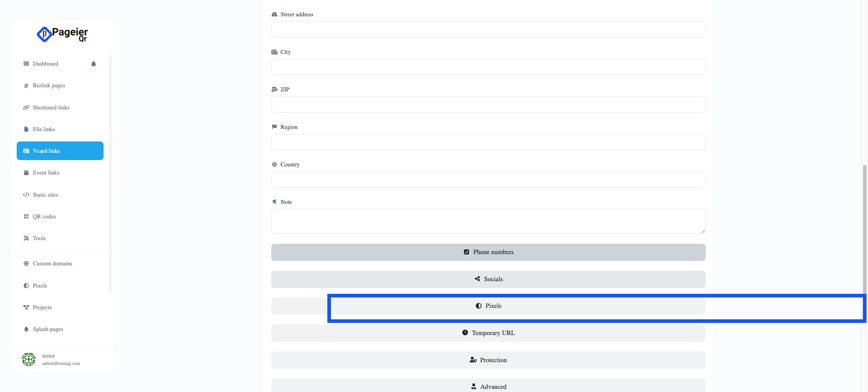Click into the Note text area
This screenshot has height=392, width=868.
tap(488, 221)
